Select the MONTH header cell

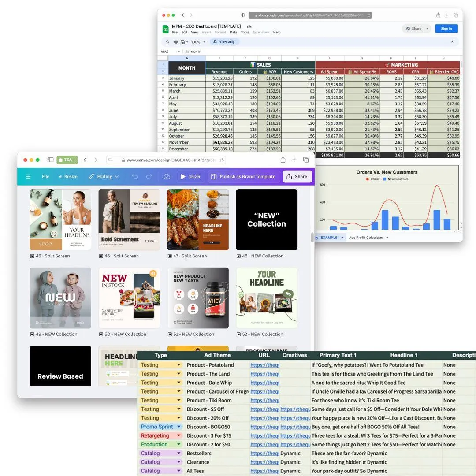(x=187, y=68)
